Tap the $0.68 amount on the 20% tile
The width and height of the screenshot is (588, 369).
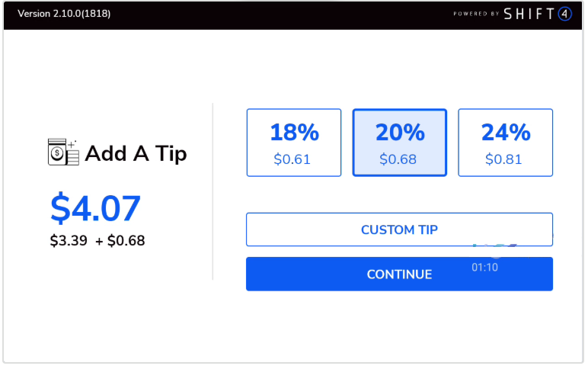pos(398,159)
